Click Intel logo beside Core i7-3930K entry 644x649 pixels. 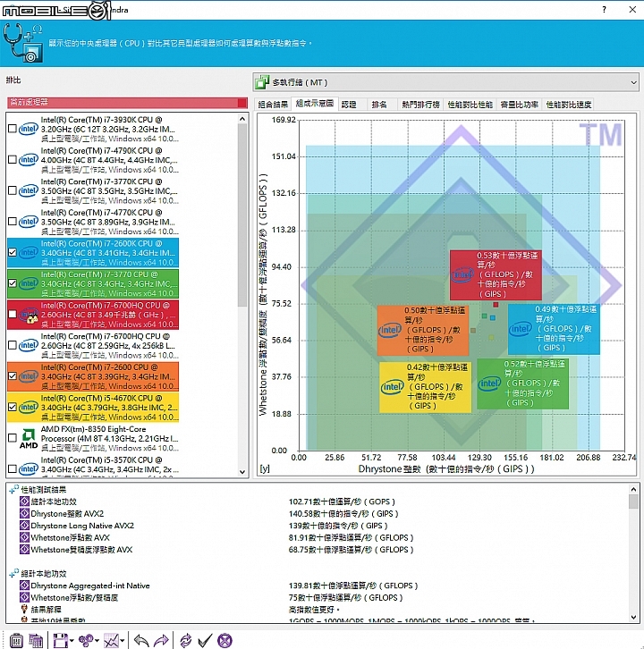[x=29, y=129]
